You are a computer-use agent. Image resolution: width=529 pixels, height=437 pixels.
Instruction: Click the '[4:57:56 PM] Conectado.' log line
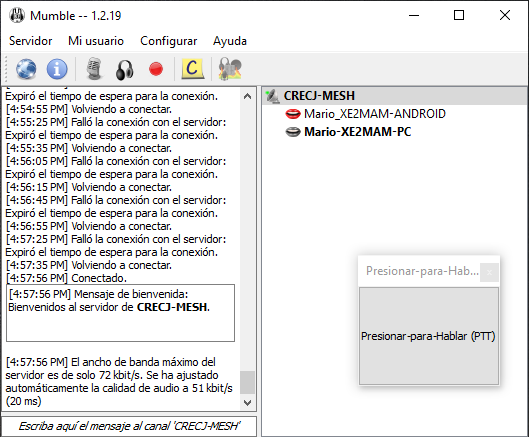pos(66,278)
